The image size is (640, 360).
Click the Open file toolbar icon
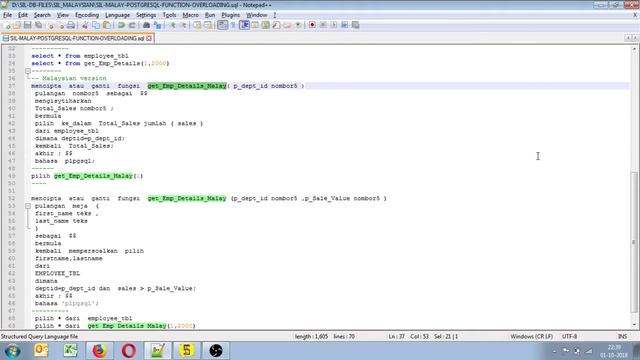click(x=17, y=25)
